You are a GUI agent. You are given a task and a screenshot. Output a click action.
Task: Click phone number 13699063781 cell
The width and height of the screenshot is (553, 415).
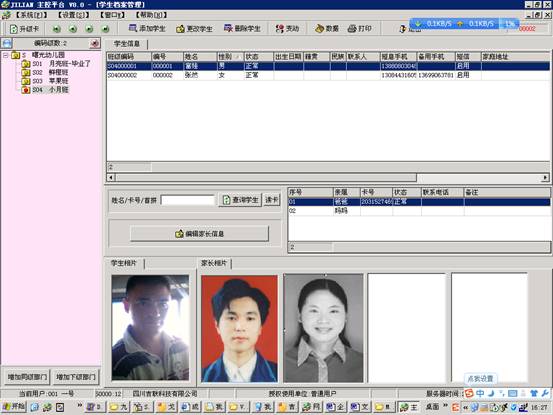coord(436,75)
